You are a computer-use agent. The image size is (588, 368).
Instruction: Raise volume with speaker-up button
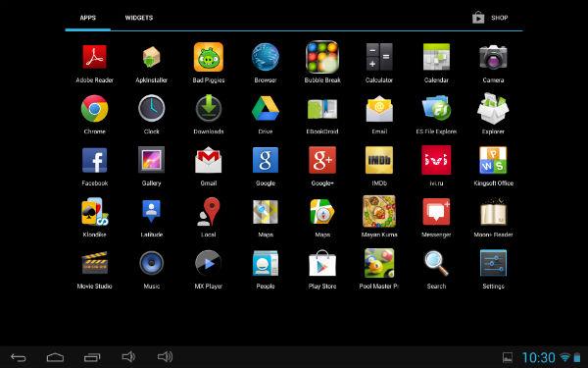point(165,356)
